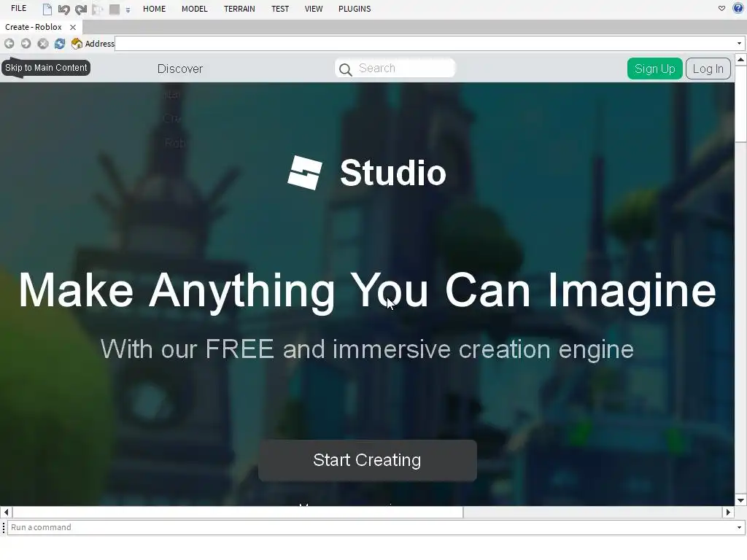Viewport: 747px width, 560px height.
Task: Switch to the MODEL ribbon tab
Action: 194,9
